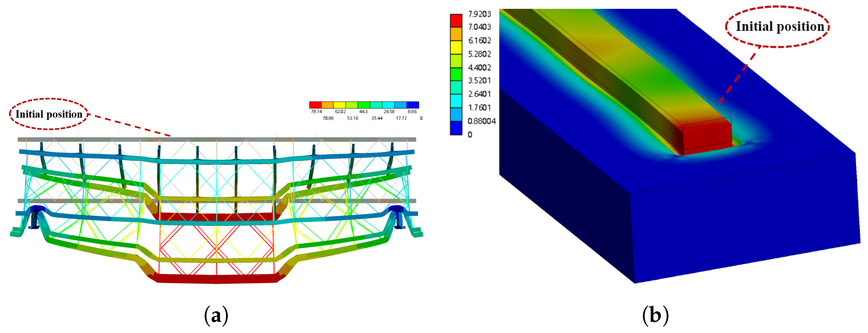
Task: Click the red swatch in the vertical legend
Action: [456, 20]
